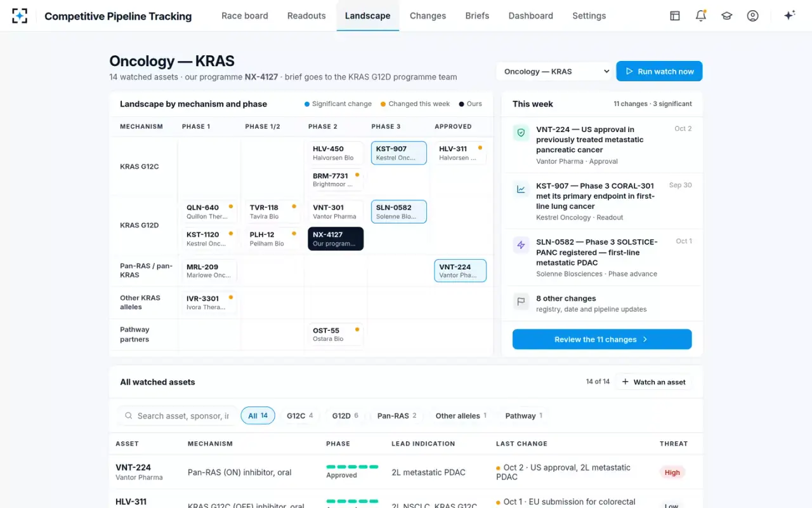Filter assets by G12C chip
This screenshot has height=508, width=812.
pyautogui.click(x=300, y=416)
